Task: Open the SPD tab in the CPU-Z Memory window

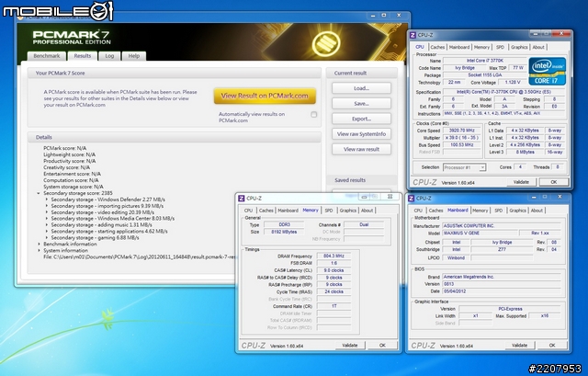Action: tap(329, 211)
